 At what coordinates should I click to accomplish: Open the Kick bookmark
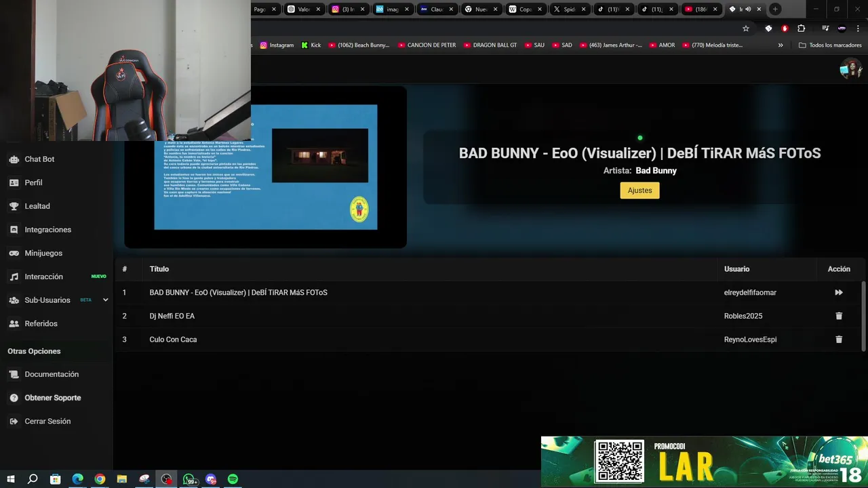pyautogui.click(x=311, y=45)
